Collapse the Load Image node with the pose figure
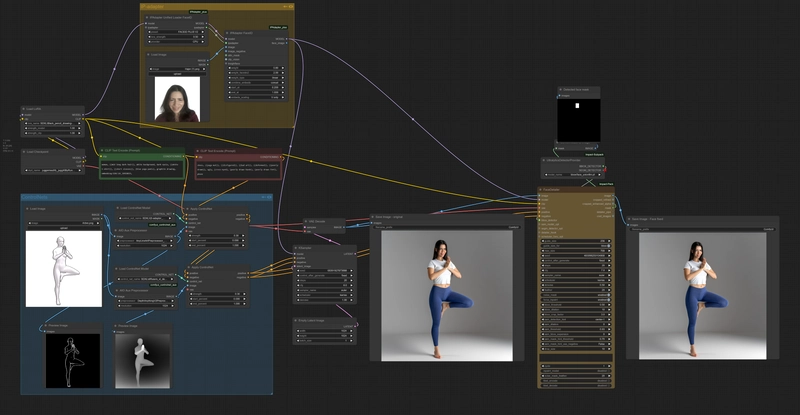This screenshot has height=415, width=800. click(28, 209)
